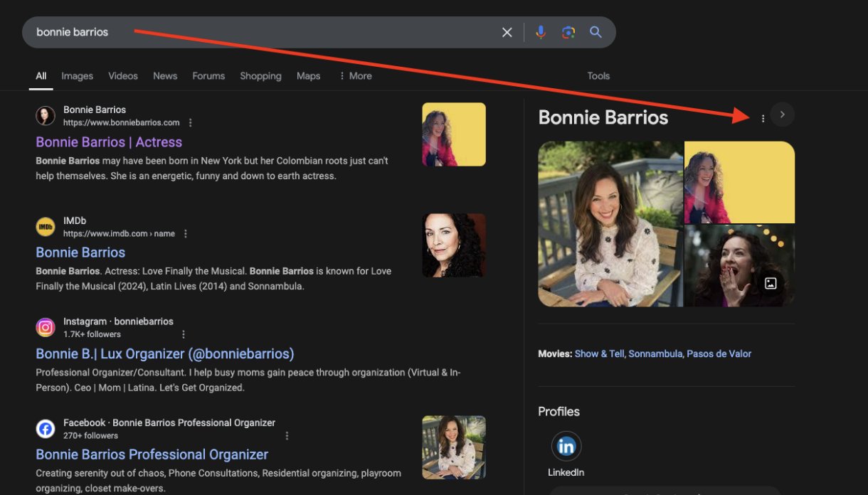Image resolution: width=868 pixels, height=495 pixels.
Task: Click the LinkedIn label under Profiles
Action: coord(566,472)
